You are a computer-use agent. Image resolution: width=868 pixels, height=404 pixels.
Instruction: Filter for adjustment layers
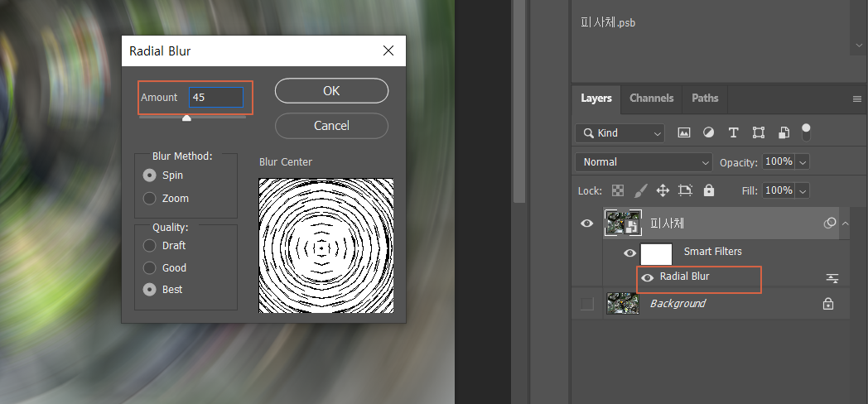coord(709,132)
